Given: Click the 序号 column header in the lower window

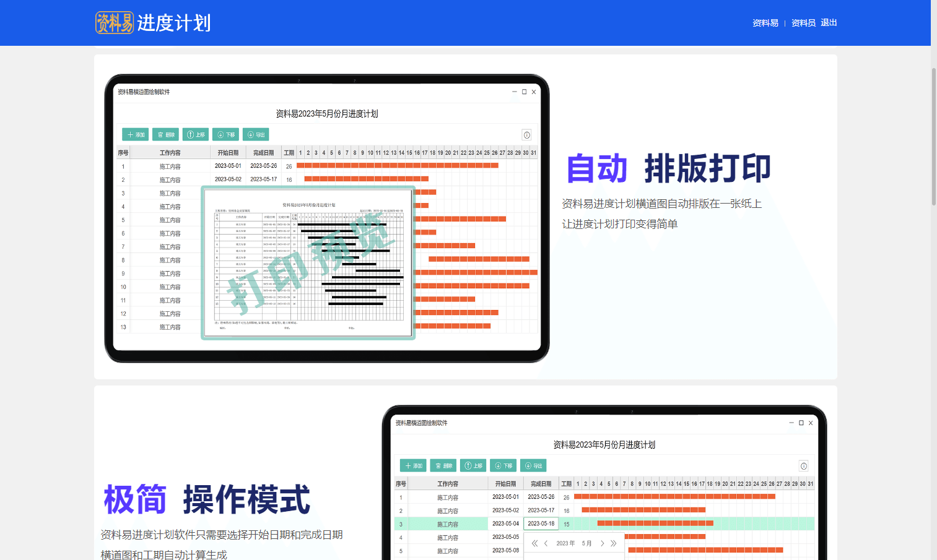Looking at the screenshot, I should [401, 484].
